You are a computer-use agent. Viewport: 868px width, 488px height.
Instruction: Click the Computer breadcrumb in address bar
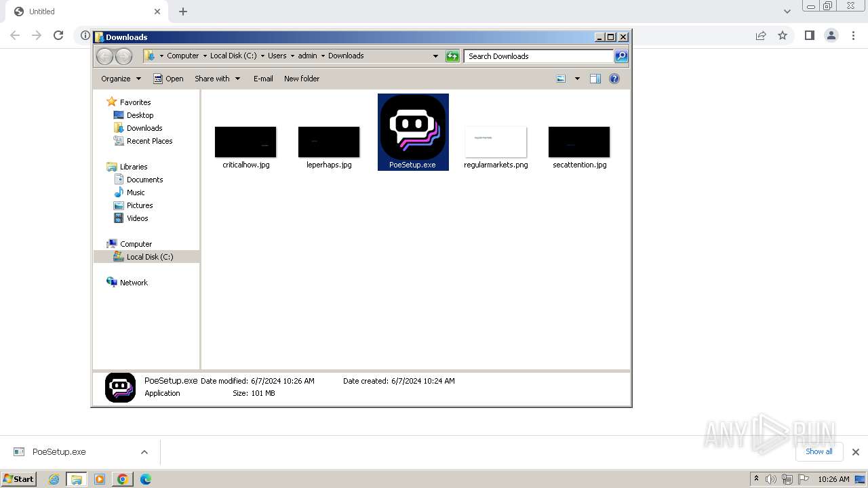[x=183, y=56]
